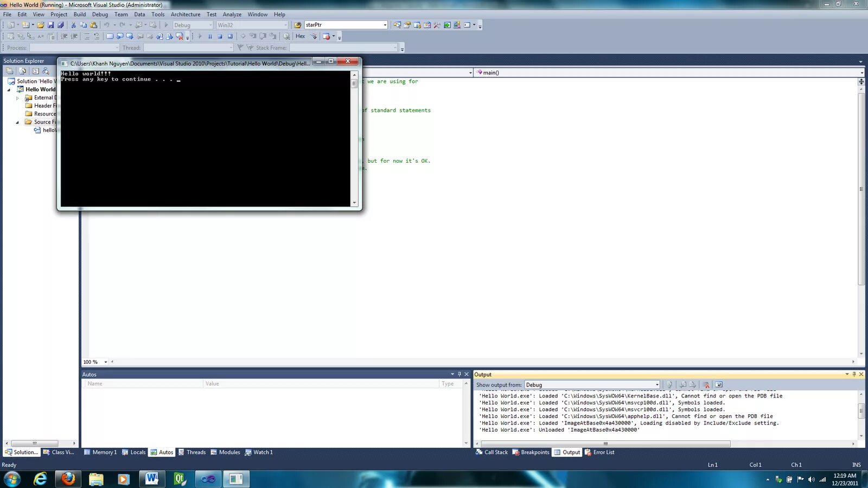Pin the Output panel with auto-hide icon
The height and width of the screenshot is (488, 868).
pyautogui.click(x=854, y=374)
